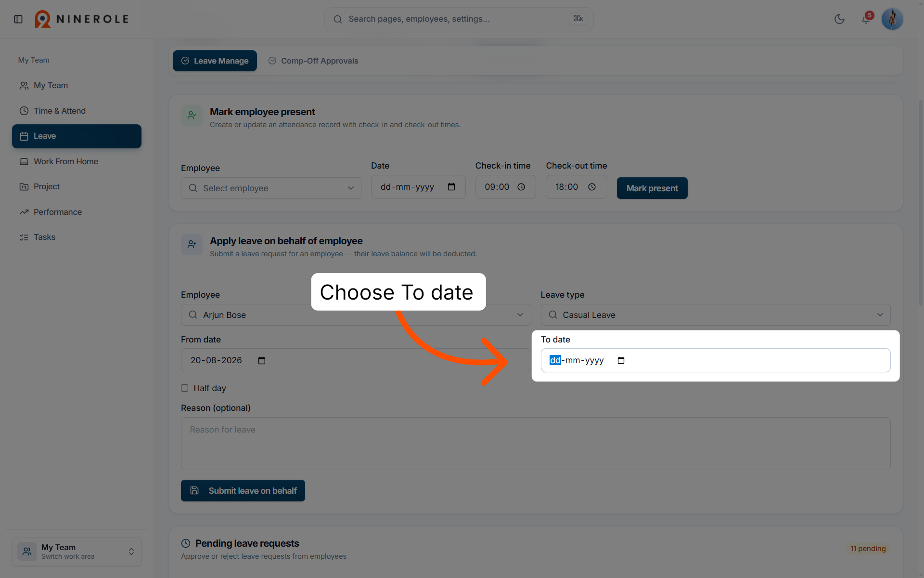Open the date picker in Mark present Date
Image resolution: width=924 pixels, height=578 pixels.
tap(451, 187)
